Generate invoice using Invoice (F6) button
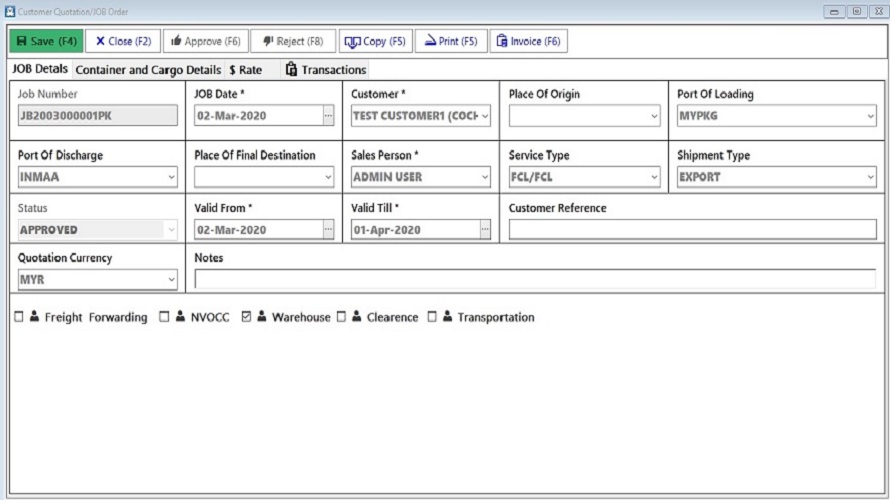This screenshot has width=890, height=500. (x=529, y=41)
